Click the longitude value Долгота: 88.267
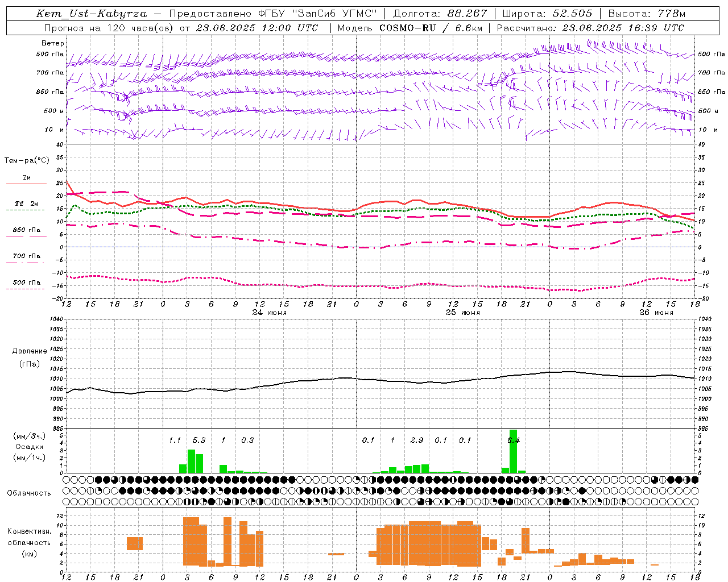Image resolution: width=728 pixels, height=582 pixels. tap(440, 14)
